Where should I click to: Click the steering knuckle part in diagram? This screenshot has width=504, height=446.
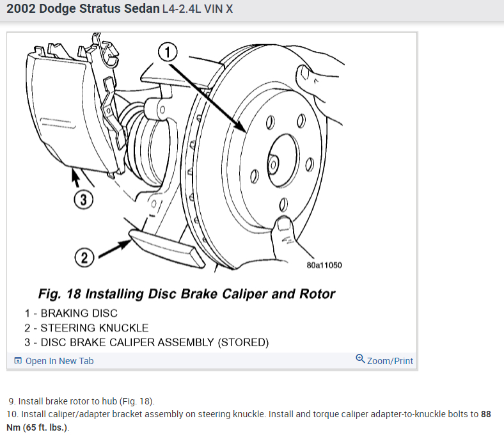(167, 248)
